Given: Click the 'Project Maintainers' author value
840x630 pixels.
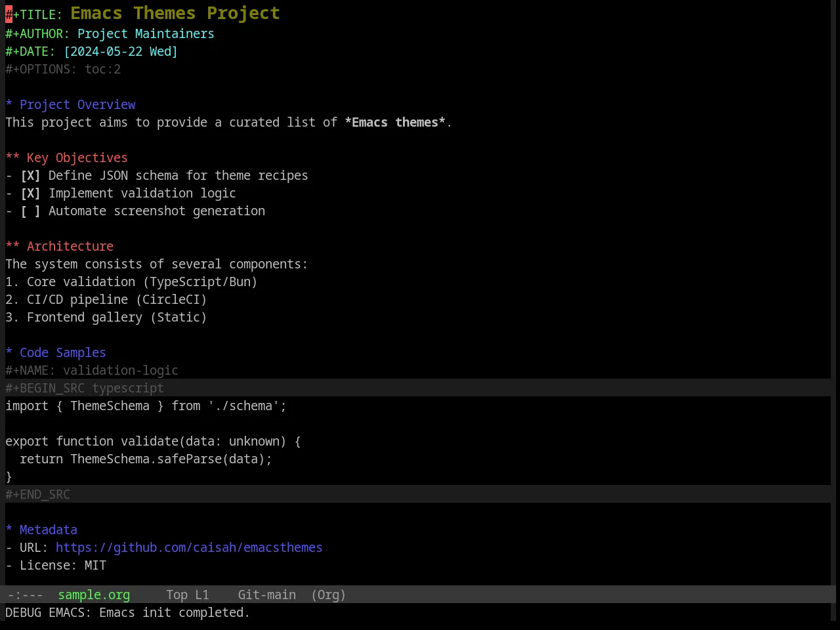Looking at the screenshot, I should pos(146,33).
